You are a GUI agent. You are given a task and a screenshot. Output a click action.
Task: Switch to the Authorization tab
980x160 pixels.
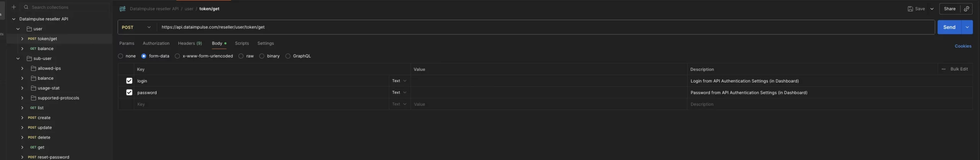pos(156,43)
